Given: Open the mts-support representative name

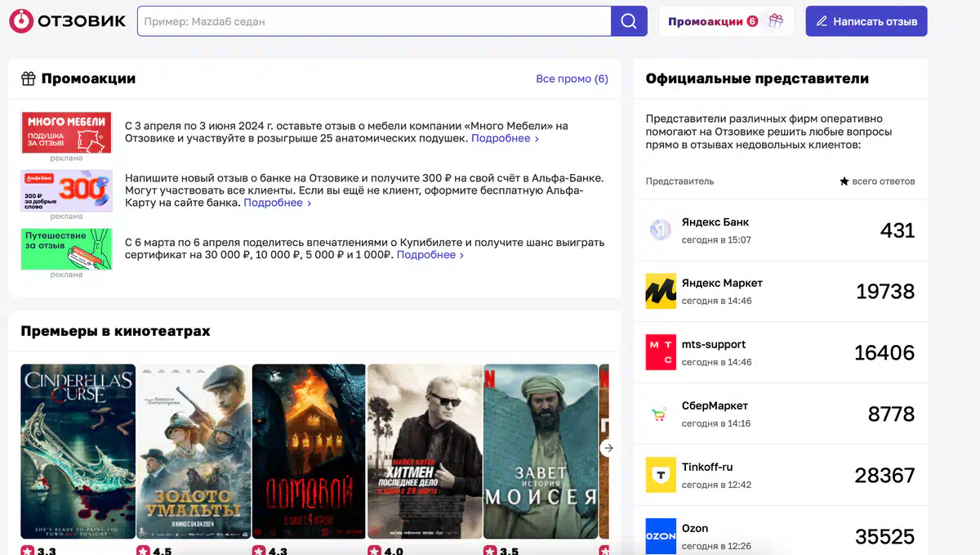Looking at the screenshot, I should (x=714, y=344).
